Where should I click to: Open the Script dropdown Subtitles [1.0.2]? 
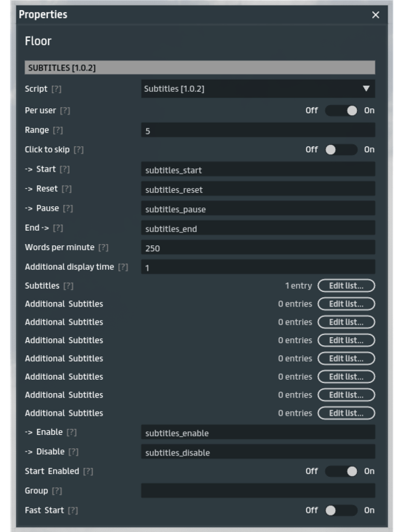[x=258, y=89]
